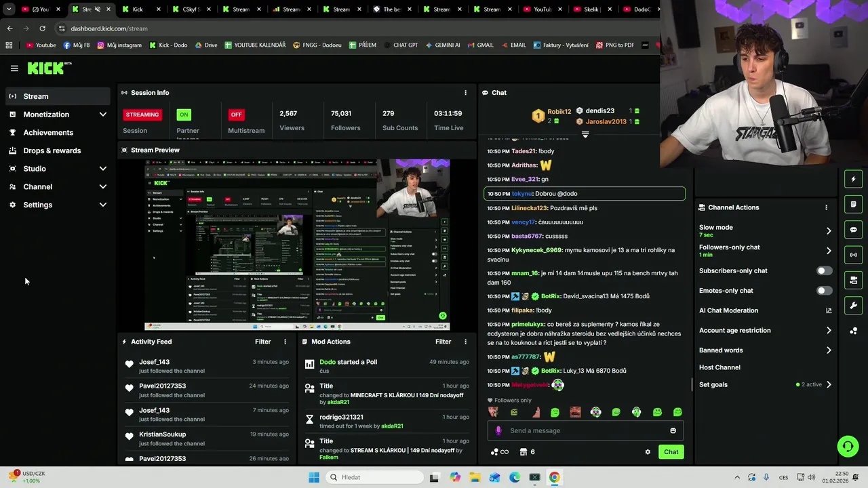This screenshot has width=868, height=488.
Task: Click the chat bubble icon in right sidebar
Action: point(854,230)
